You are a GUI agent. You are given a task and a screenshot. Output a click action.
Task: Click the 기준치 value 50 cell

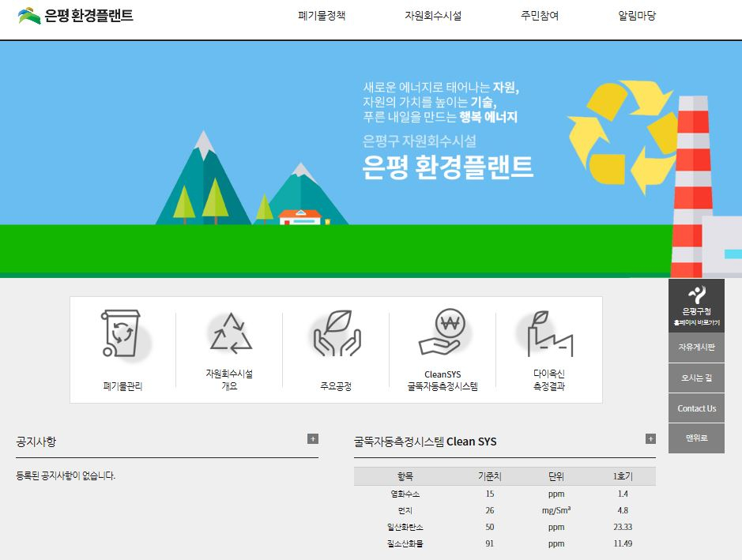point(490,528)
